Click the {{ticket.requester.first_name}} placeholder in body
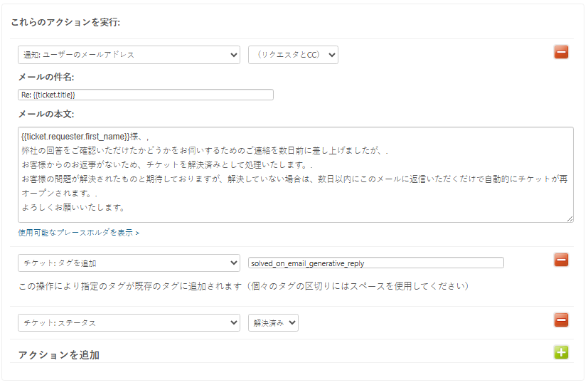This screenshot has width=588, height=385. [77, 137]
